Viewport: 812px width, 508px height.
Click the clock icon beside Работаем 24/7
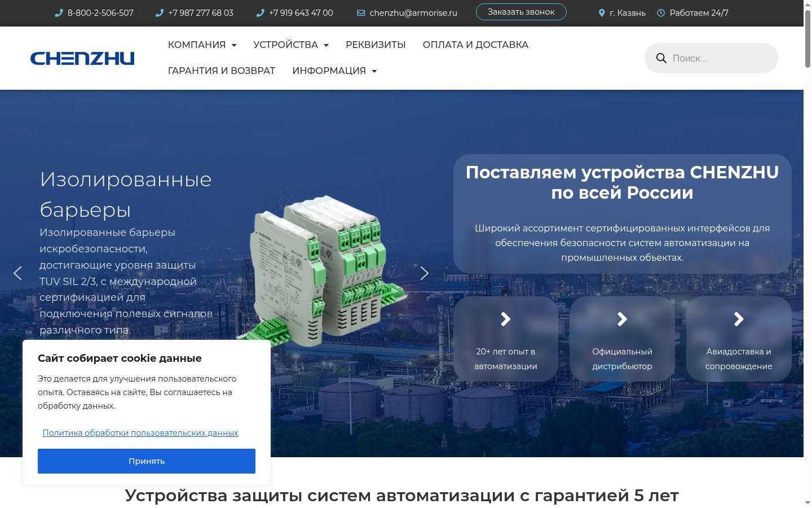pyautogui.click(x=661, y=13)
